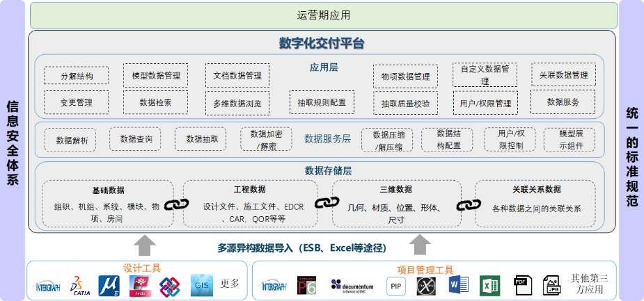The image size is (644, 301).
Task: Choose the 数据抽取 service box
Action: coord(201,139)
